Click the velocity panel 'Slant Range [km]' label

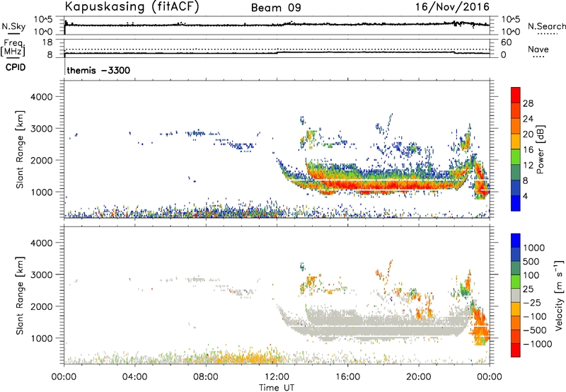coord(20,296)
